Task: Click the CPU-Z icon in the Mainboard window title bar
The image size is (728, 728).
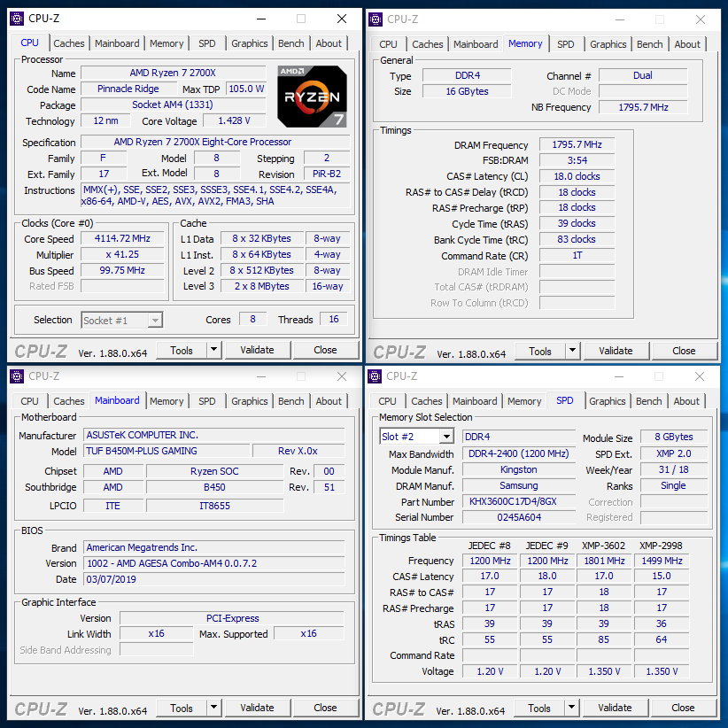Action: [x=17, y=376]
